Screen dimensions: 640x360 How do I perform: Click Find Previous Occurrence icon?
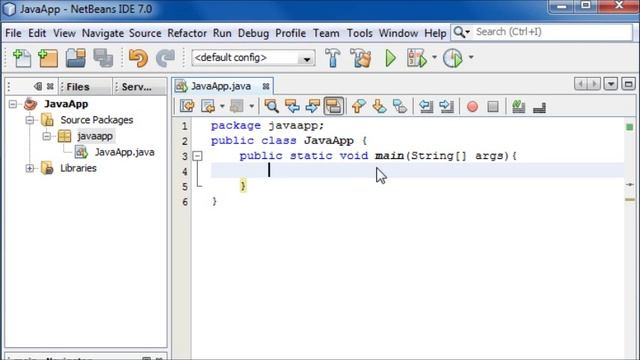(292, 107)
